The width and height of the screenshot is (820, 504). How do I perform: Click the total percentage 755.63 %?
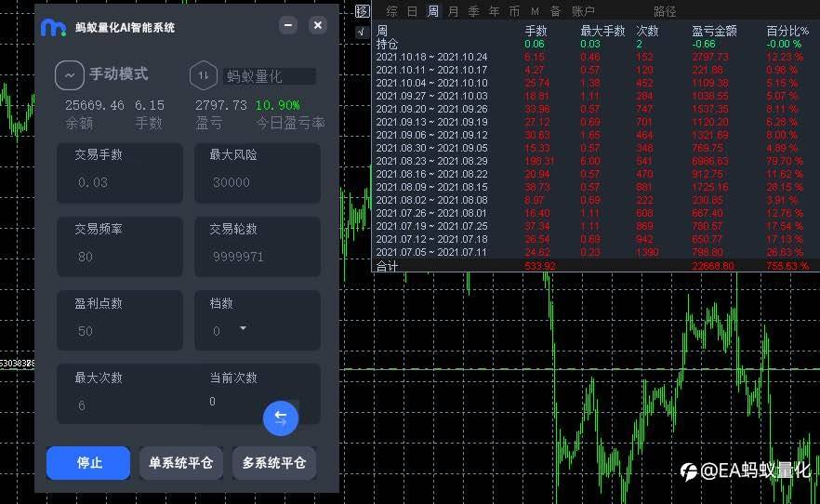pos(787,266)
